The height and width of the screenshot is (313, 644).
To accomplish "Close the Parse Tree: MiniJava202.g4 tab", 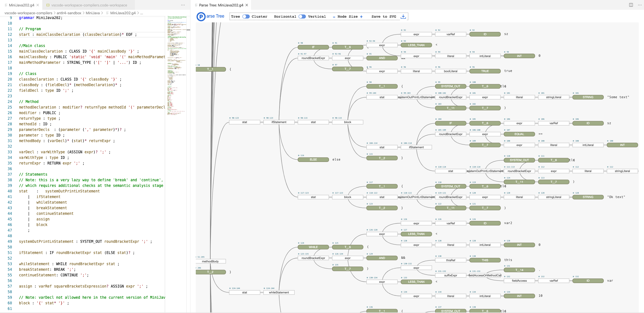I will (x=247, y=5).
